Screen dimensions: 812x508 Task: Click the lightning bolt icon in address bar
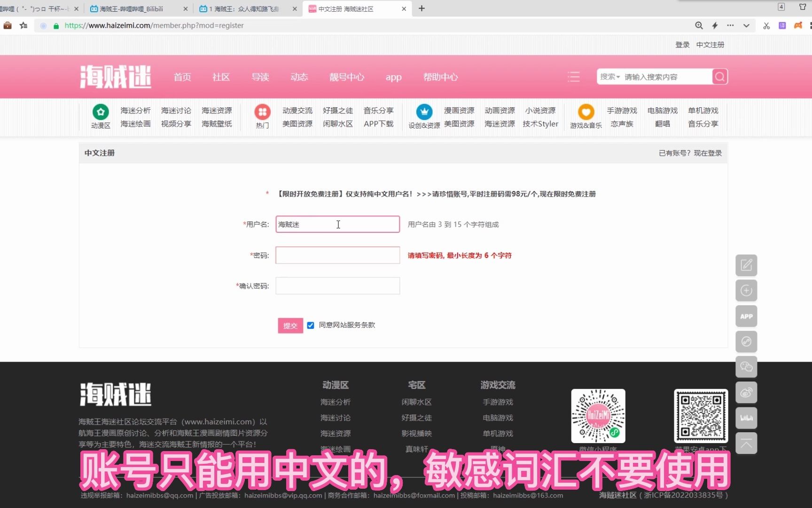715,25
